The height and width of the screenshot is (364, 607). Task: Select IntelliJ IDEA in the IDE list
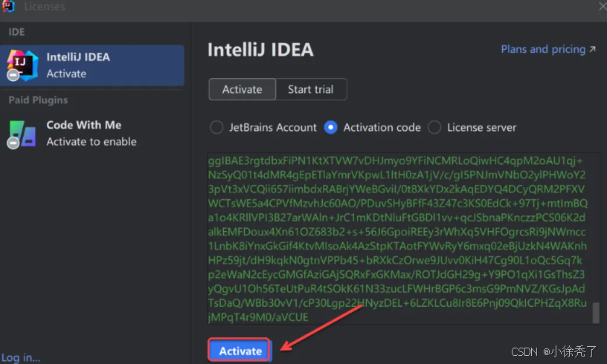click(x=92, y=65)
